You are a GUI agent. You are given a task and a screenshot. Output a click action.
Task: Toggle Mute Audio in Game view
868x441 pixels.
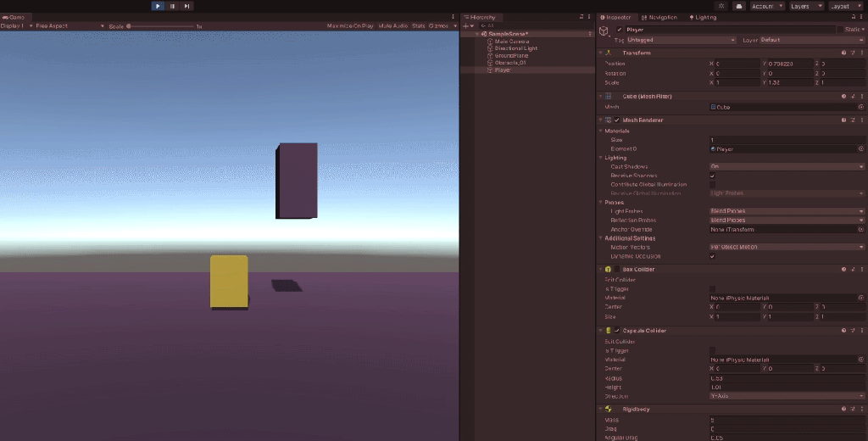393,26
